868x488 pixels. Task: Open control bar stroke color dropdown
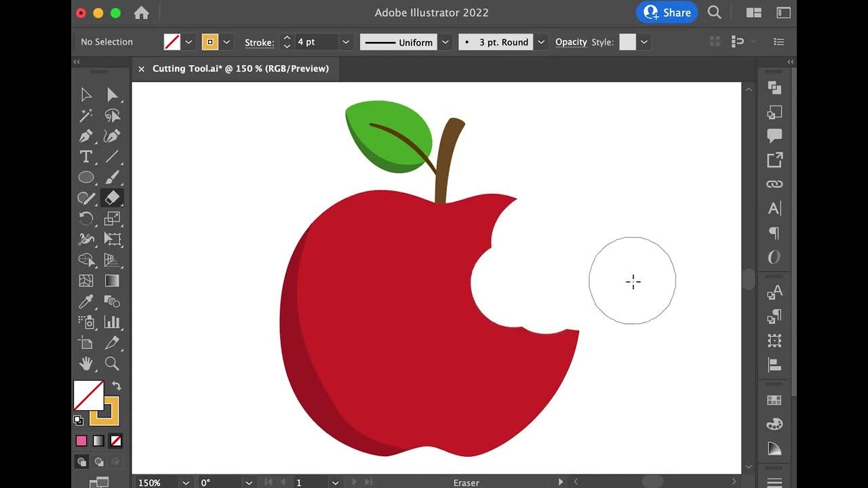(226, 42)
